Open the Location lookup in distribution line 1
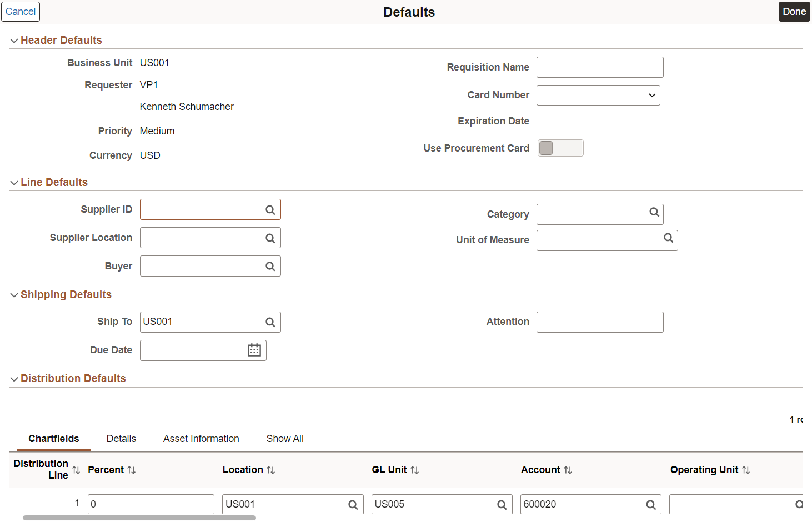Image resolution: width=812 pixels, height=522 pixels. click(353, 504)
